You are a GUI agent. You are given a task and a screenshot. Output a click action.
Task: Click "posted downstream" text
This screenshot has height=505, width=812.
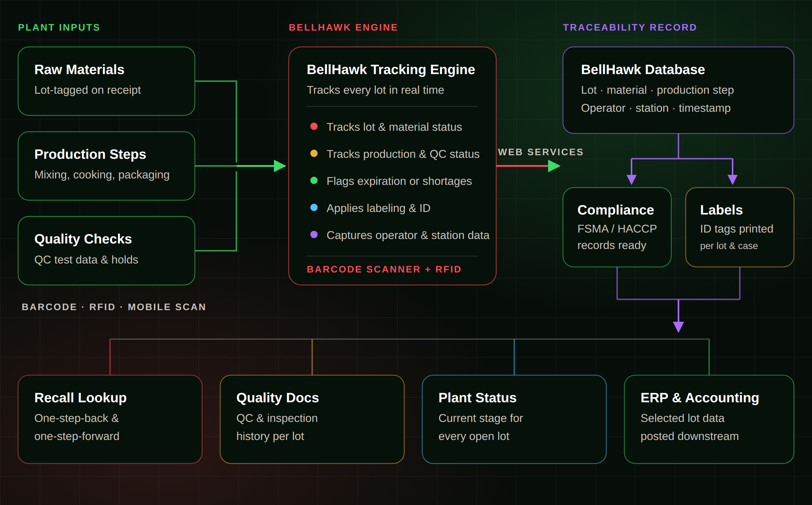pyautogui.click(x=690, y=436)
